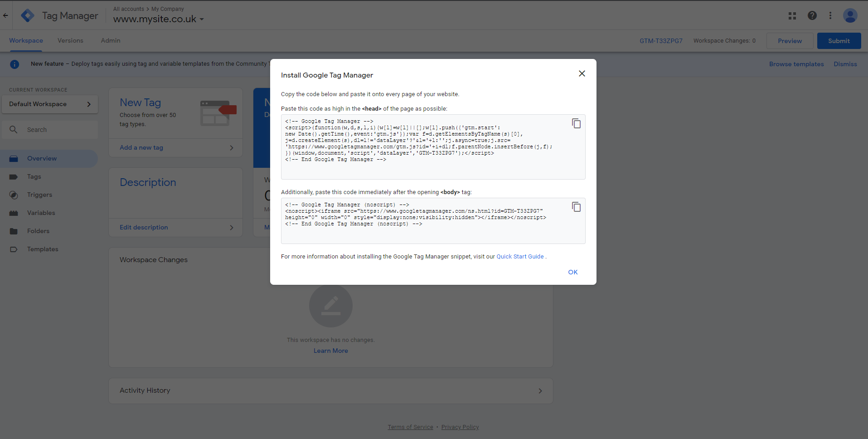
Task: Click the Templates icon in sidebar
Action: coord(14,249)
